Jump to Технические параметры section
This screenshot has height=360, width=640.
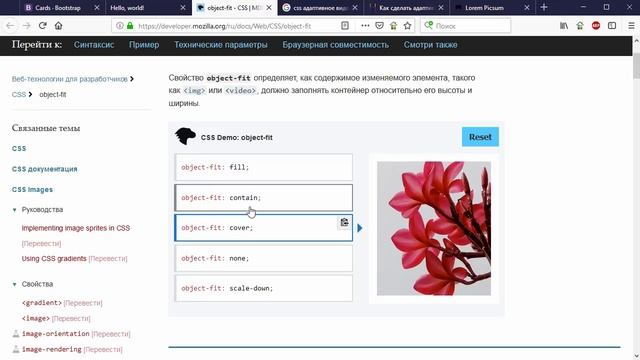pyautogui.click(x=221, y=45)
